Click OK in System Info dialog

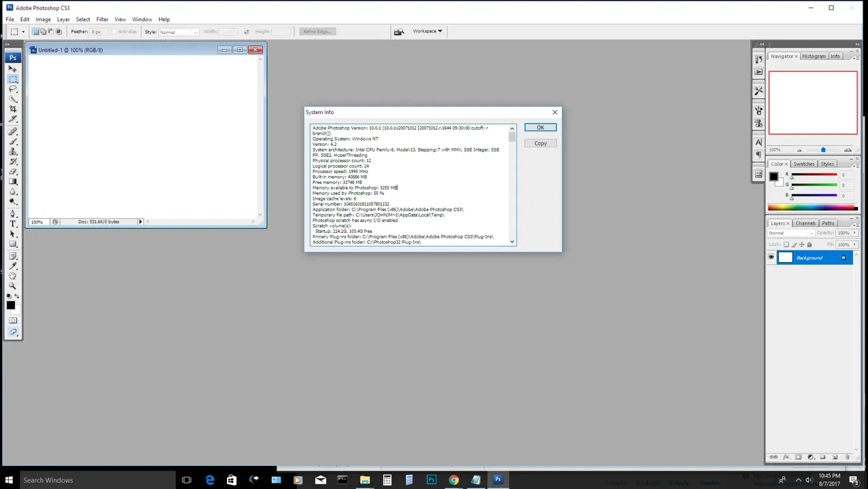540,128
